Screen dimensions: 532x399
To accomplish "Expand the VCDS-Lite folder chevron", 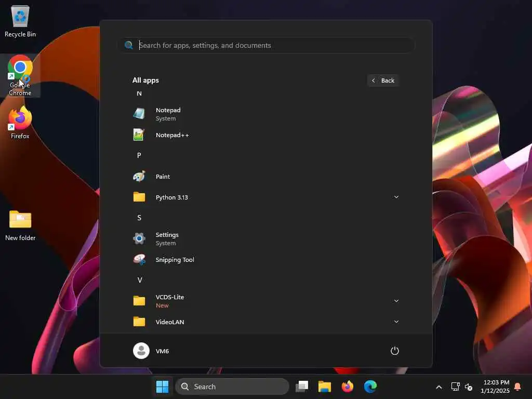I will coord(396,301).
